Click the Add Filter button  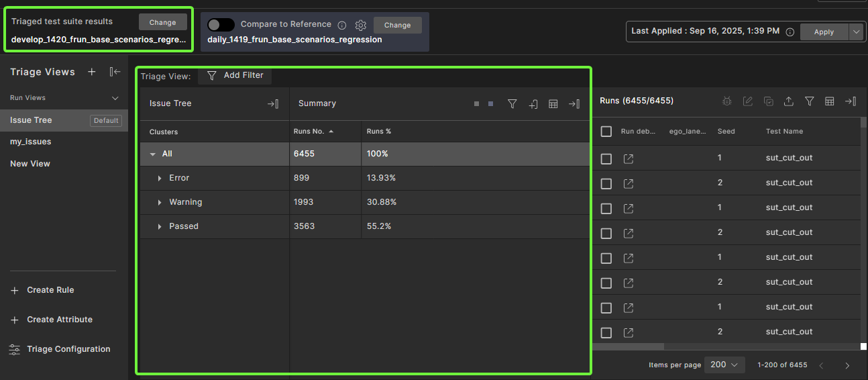[235, 75]
